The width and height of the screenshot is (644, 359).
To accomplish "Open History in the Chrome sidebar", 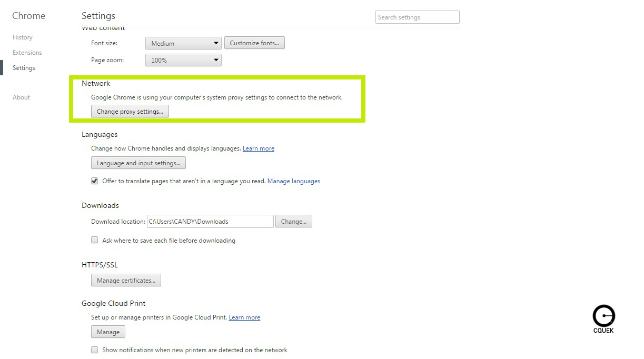I will (x=23, y=37).
